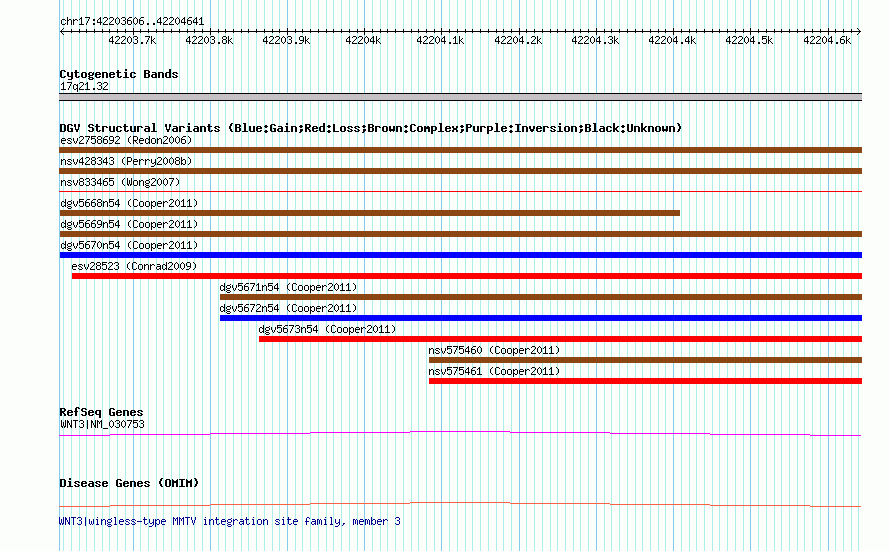Click the WNT3|NM_030753 RefSeq gene label
The width and height of the screenshot is (890, 551).
(102, 424)
